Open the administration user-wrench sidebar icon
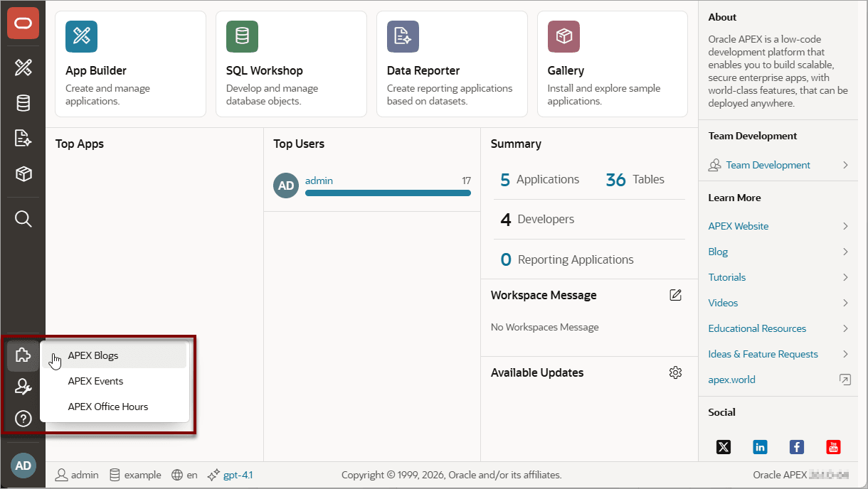Screen dimensions: 868x489 (23, 387)
